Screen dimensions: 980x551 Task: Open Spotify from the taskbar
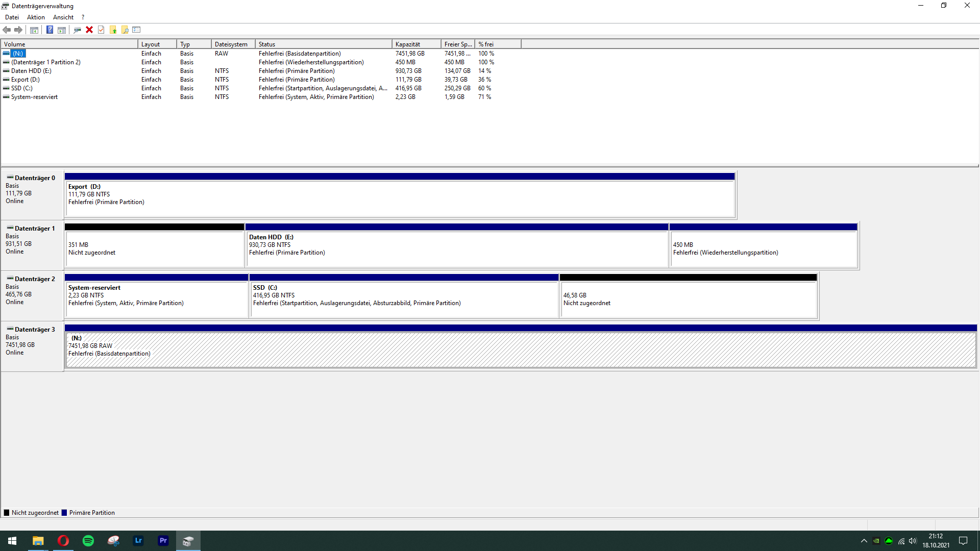(x=88, y=541)
